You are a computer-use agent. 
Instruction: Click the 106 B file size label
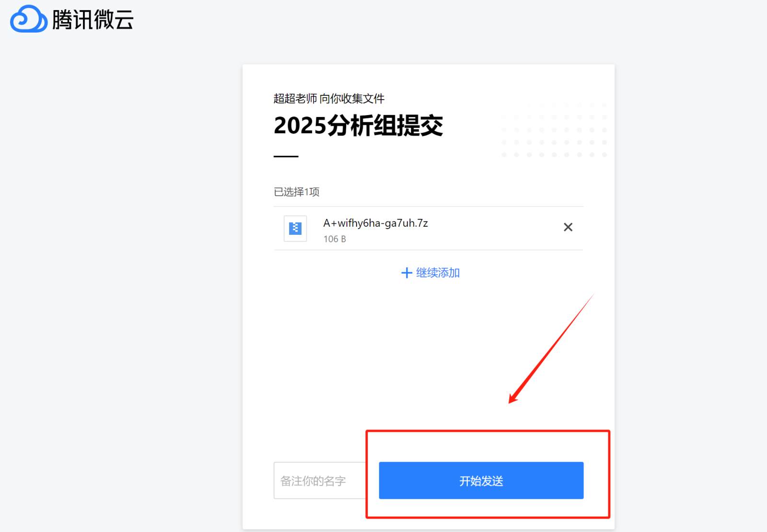coord(335,239)
